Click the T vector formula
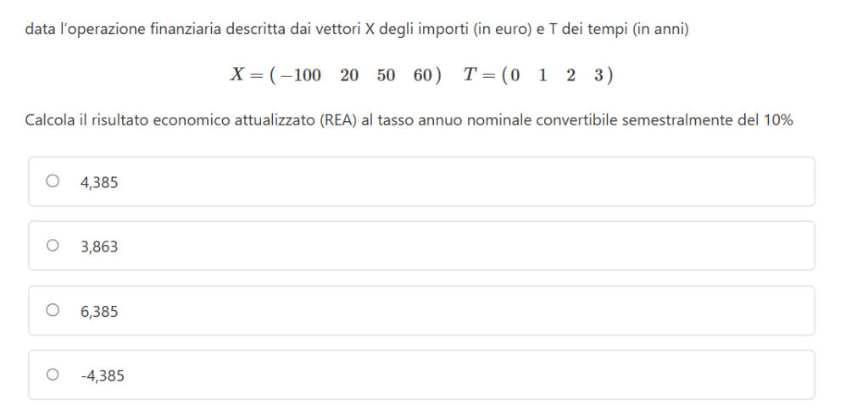The height and width of the screenshot is (416, 868). (539, 75)
